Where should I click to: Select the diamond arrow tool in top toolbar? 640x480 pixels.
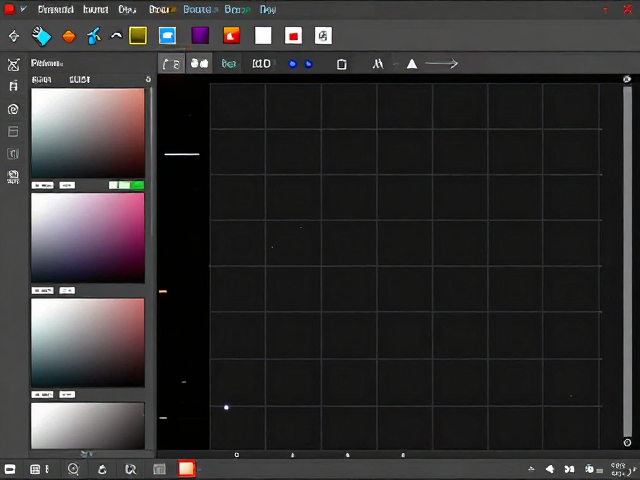tap(14, 36)
